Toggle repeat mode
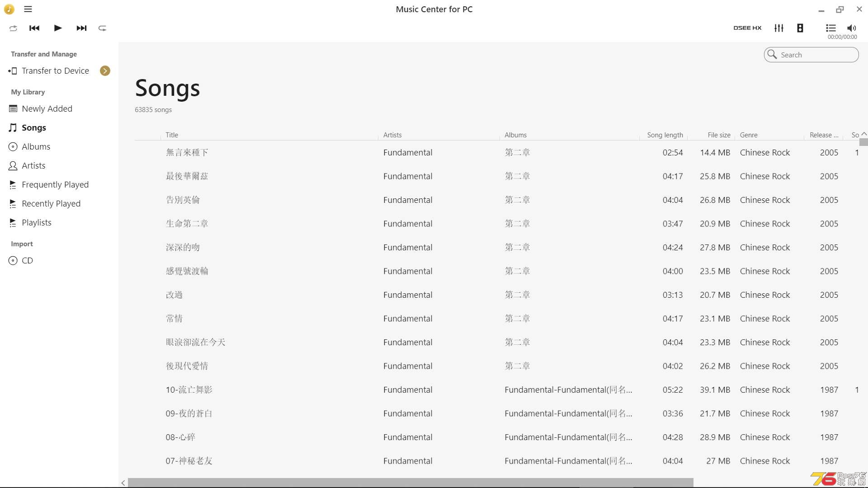Viewport: 868px width, 488px height. 103,28
